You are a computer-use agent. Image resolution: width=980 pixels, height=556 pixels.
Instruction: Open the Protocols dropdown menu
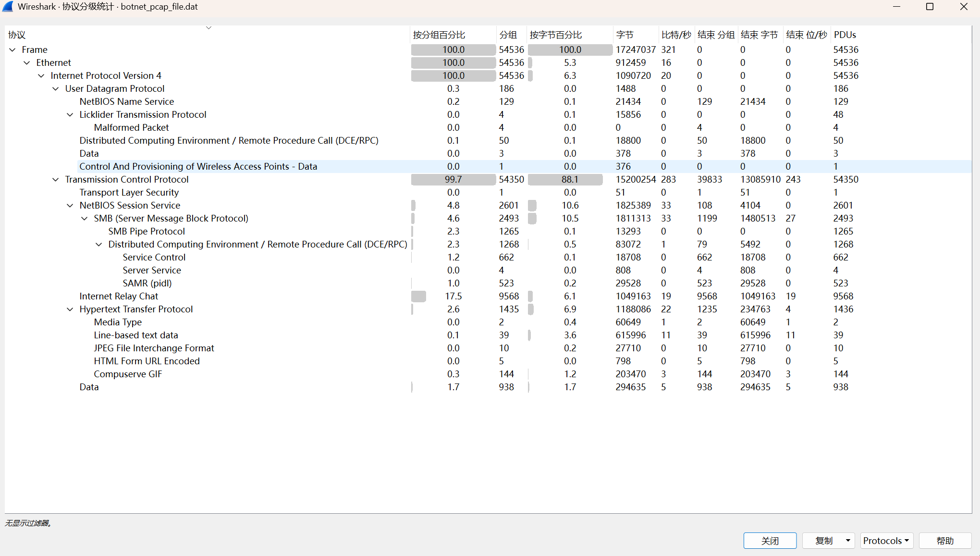coord(886,541)
